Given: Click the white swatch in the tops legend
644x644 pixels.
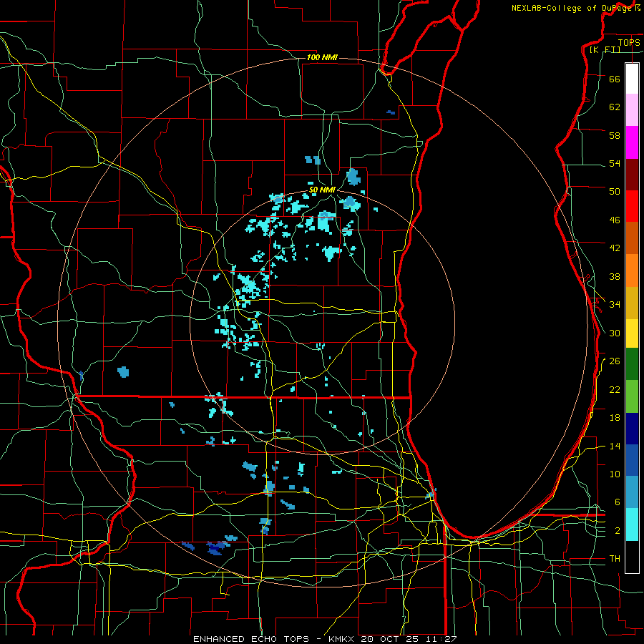Looking at the screenshot, I should click(x=632, y=79).
